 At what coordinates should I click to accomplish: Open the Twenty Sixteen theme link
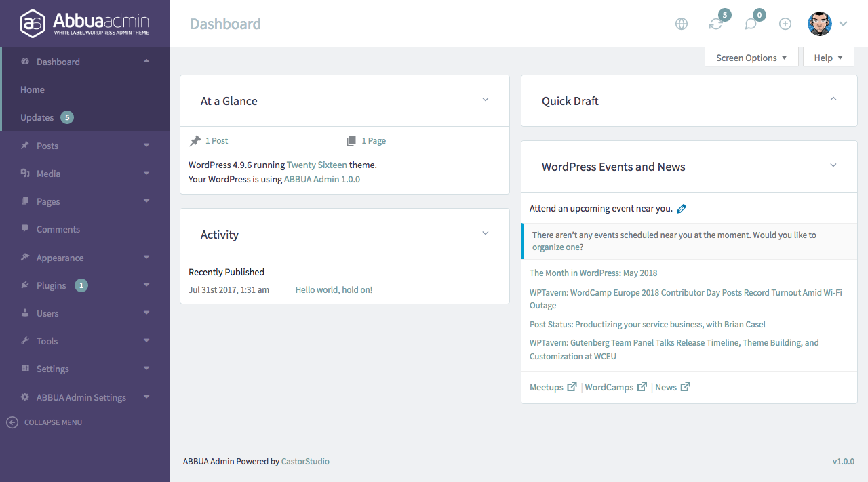click(x=317, y=165)
